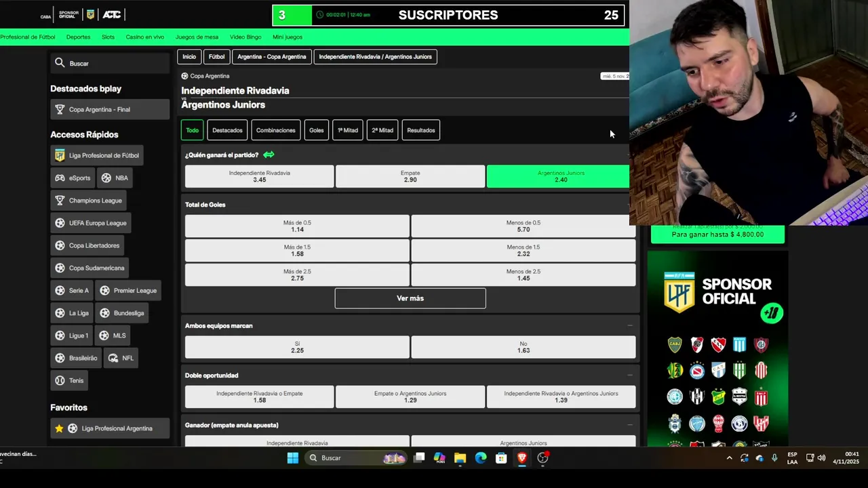The image size is (868, 488).
Task: Open UEFA Europa League shortcut
Action: point(90,223)
